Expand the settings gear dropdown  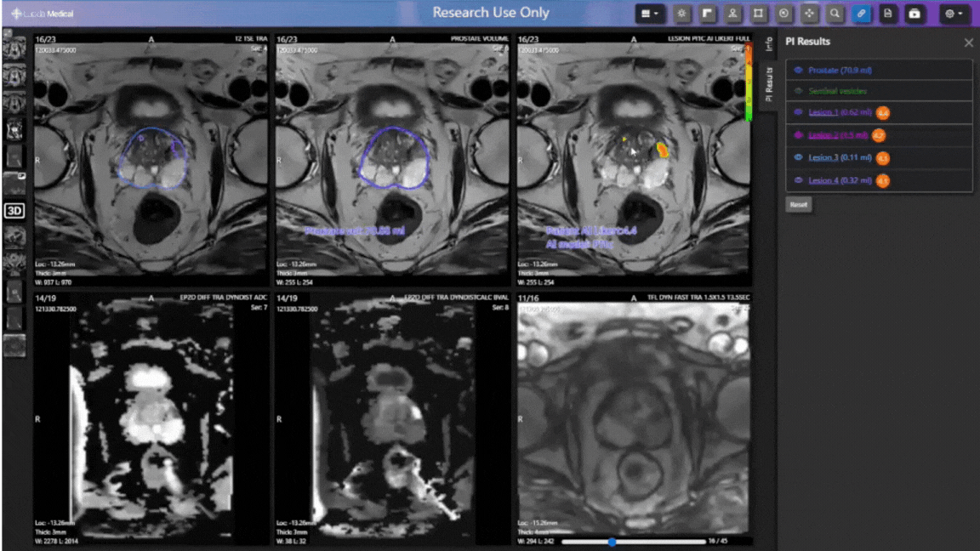tap(955, 14)
